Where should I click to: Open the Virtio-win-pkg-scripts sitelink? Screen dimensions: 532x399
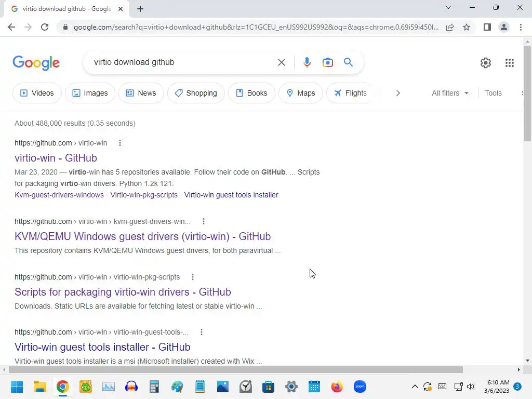click(x=144, y=195)
